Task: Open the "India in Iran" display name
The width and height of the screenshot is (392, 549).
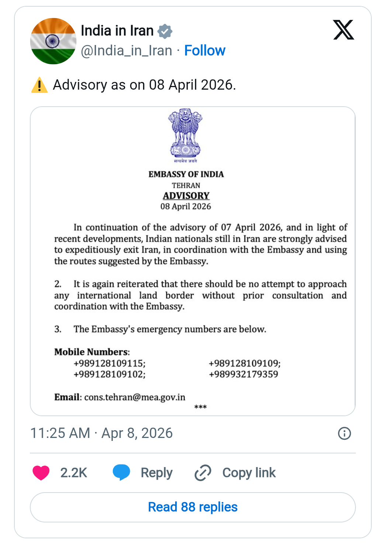Action: 117,31
